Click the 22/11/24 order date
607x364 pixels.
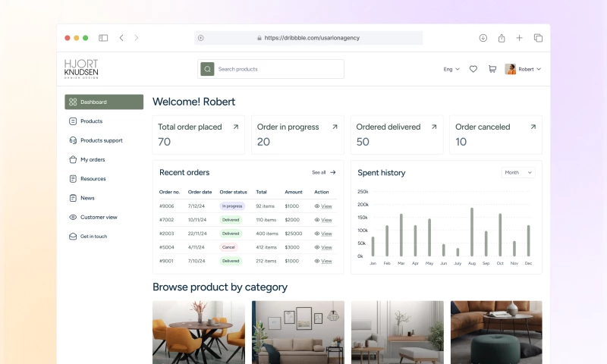(197, 234)
